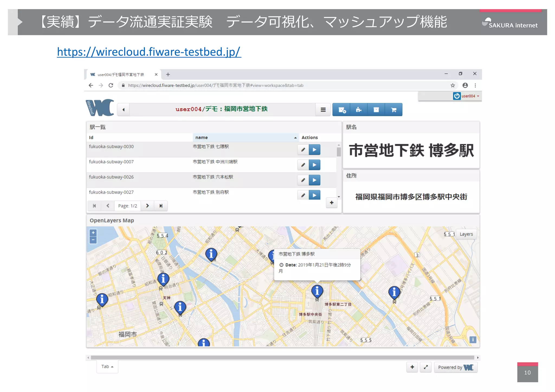Play the fukuoka-subway-0027 row action

[315, 195]
